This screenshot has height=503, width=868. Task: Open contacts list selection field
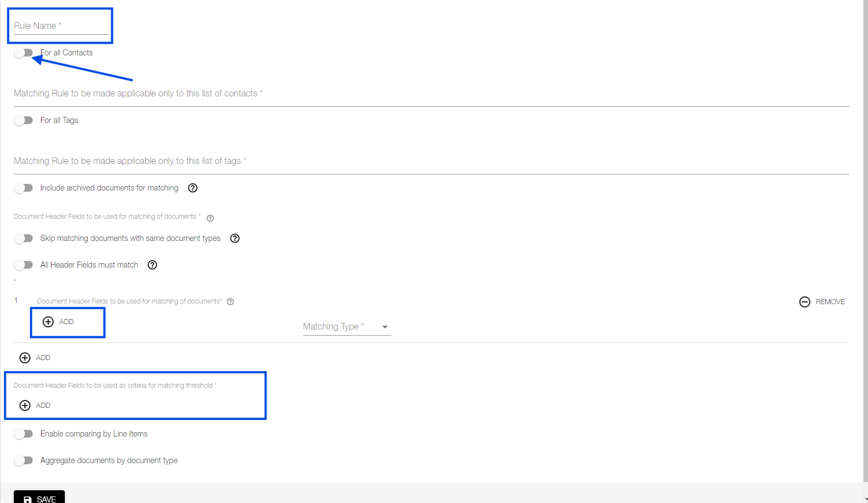coord(432,94)
